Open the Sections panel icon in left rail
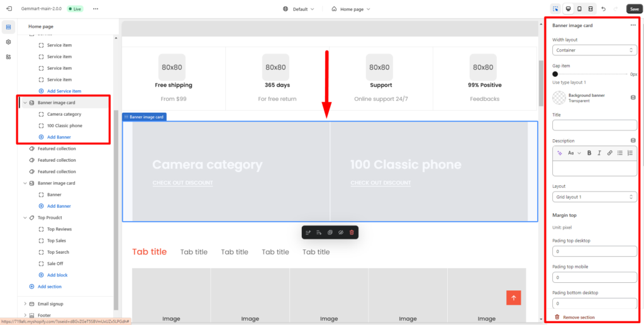This screenshot has width=644, height=325. 8,27
